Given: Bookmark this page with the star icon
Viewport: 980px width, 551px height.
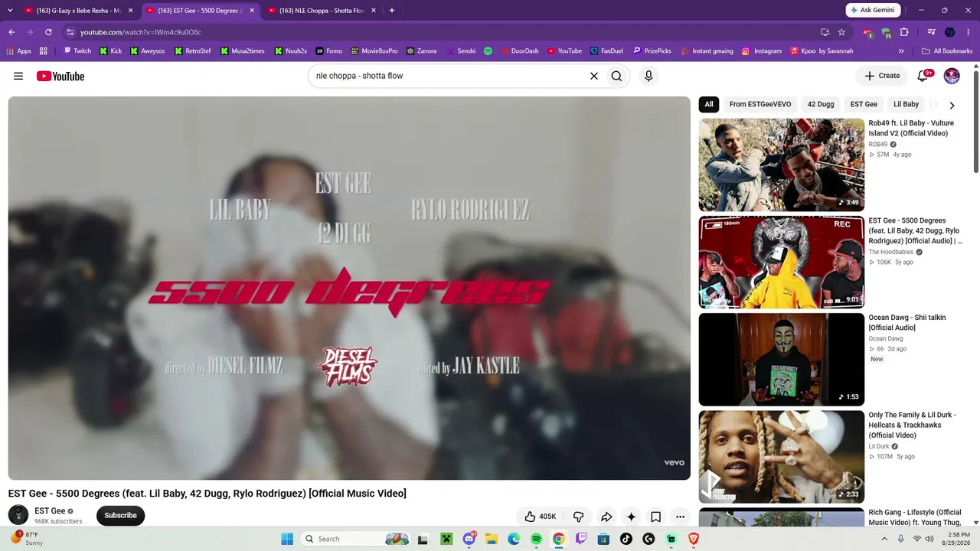Looking at the screenshot, I should (x=841, y=32).
